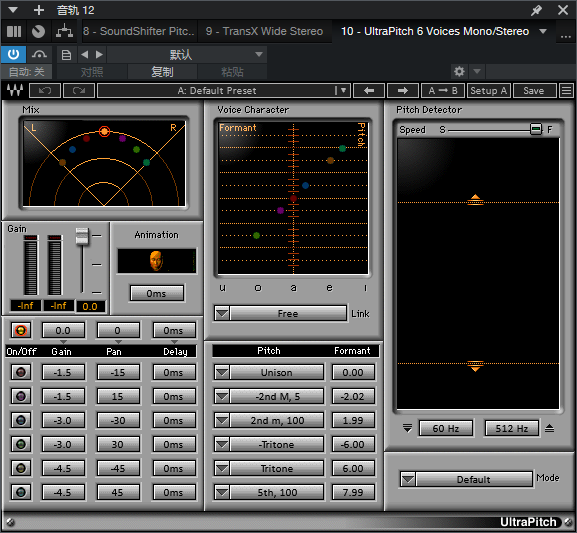Click the pin window icon
This screenshot has height=533, width=577.
(536, 10)
